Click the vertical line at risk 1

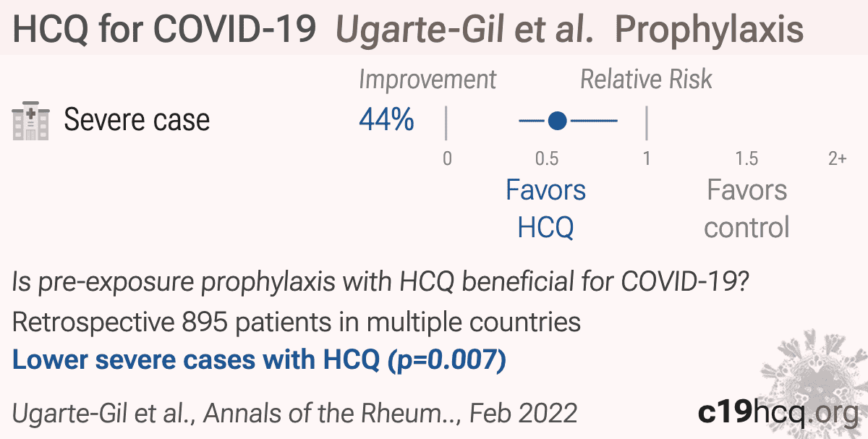pyautogui.click(x=646, y=123)
